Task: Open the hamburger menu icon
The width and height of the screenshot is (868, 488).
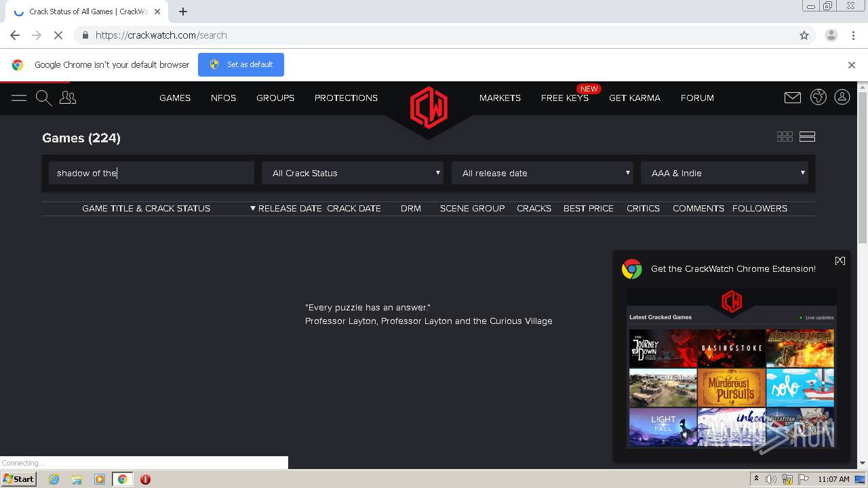Action: click(19, 98)
